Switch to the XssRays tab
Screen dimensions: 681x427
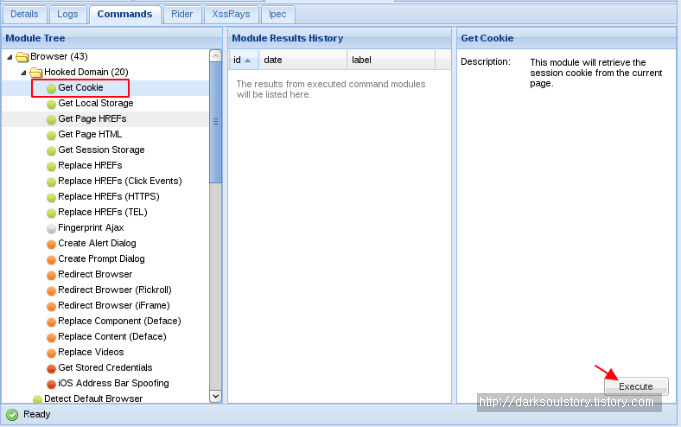(x=231, y=14)
